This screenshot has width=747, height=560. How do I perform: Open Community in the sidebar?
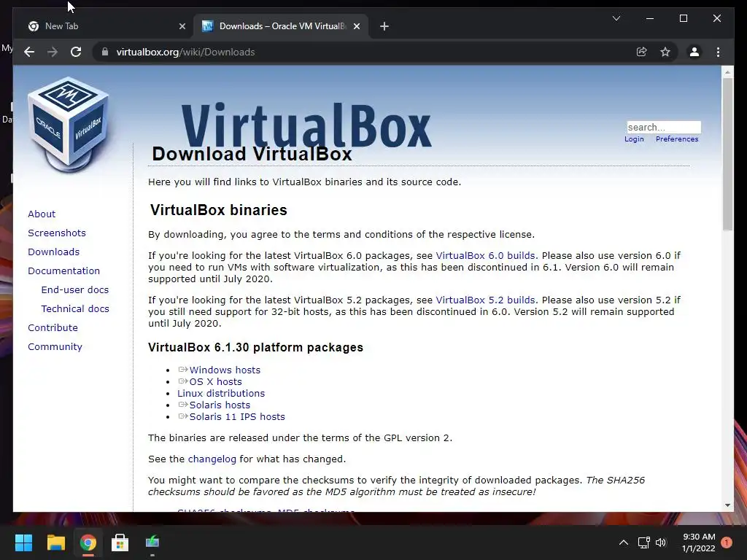click(x=55, y=347)
